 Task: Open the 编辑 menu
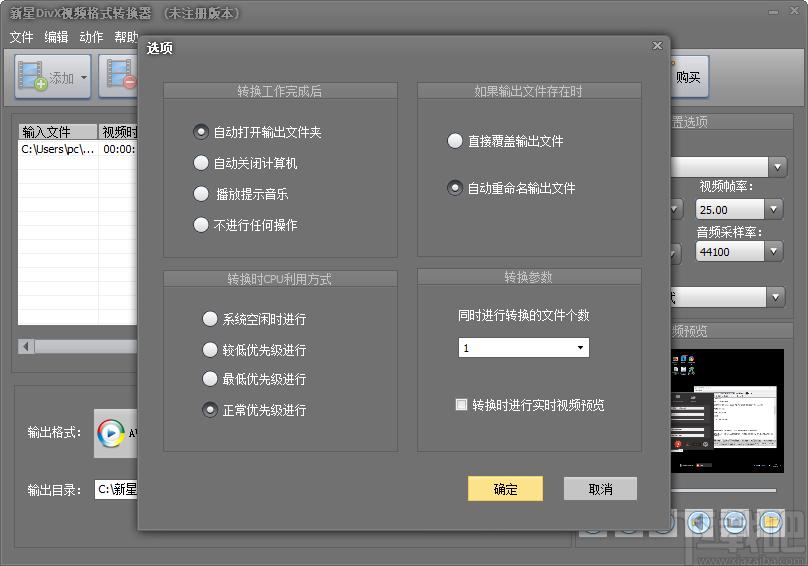[x=56, y=37]
